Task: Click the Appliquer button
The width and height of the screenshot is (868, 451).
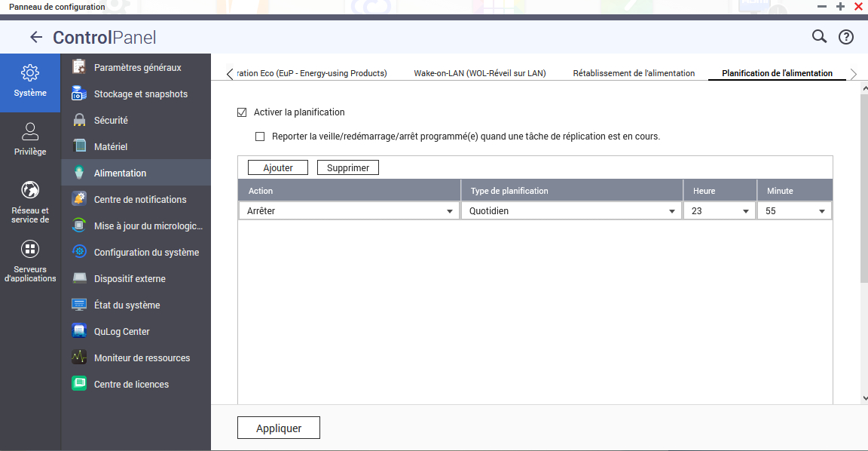Action: tap(279, 428)
